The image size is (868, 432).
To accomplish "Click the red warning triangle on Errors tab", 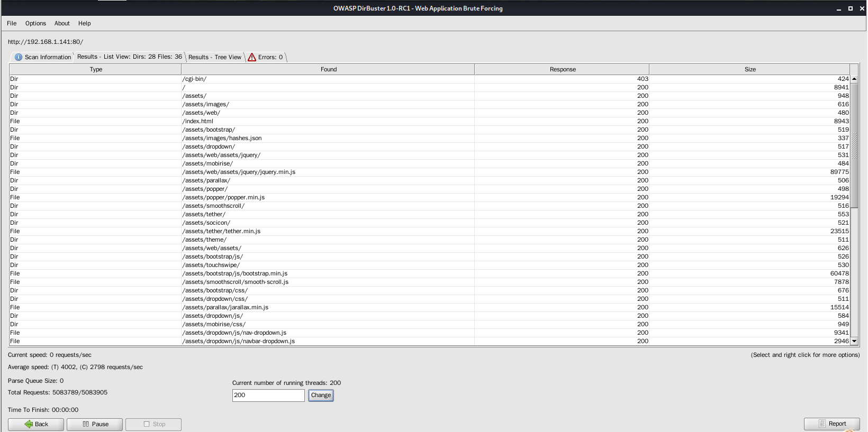I will click(x=252, y=57).
